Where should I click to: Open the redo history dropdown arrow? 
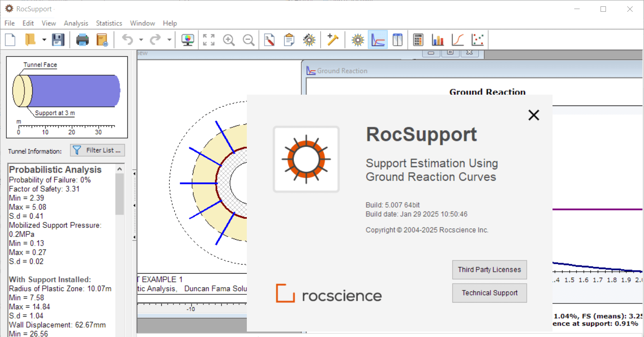coord(169,40)
